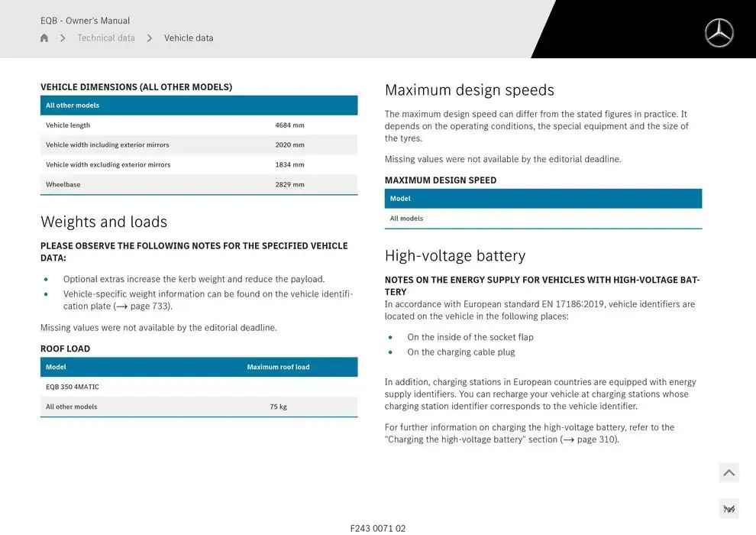756x535 pixels.
Task: Click the Maximum design speeds heading
Action: tap(470, 90)
